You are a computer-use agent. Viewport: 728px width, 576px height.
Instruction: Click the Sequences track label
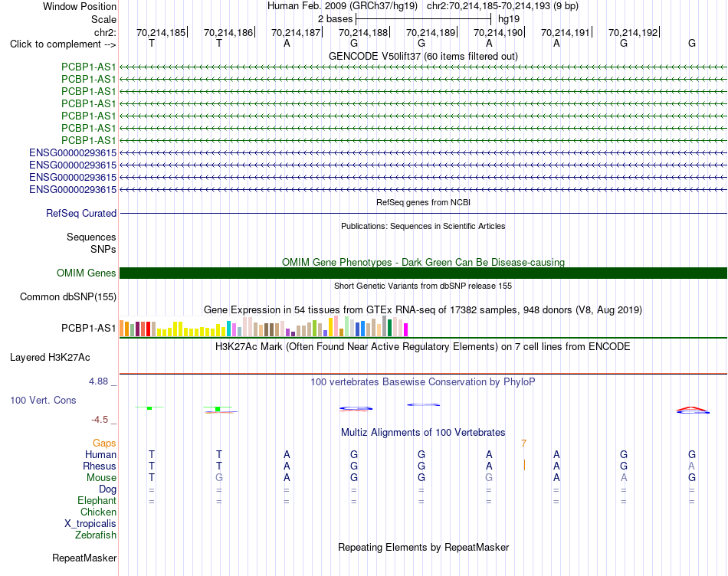(91, 237)
